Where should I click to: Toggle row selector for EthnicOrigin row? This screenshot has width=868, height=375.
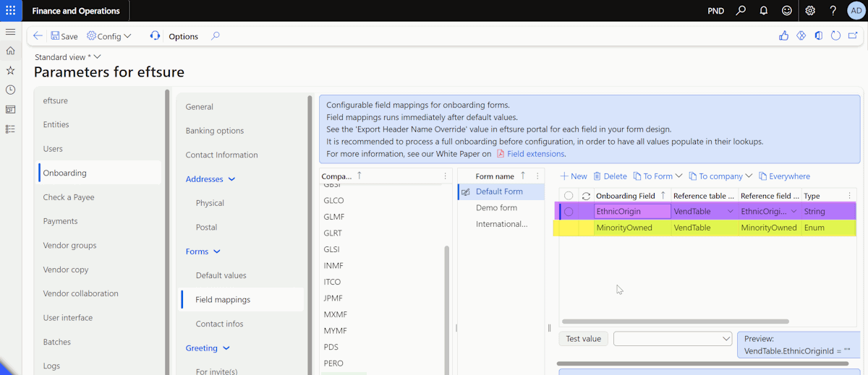(x=569, y=212)
